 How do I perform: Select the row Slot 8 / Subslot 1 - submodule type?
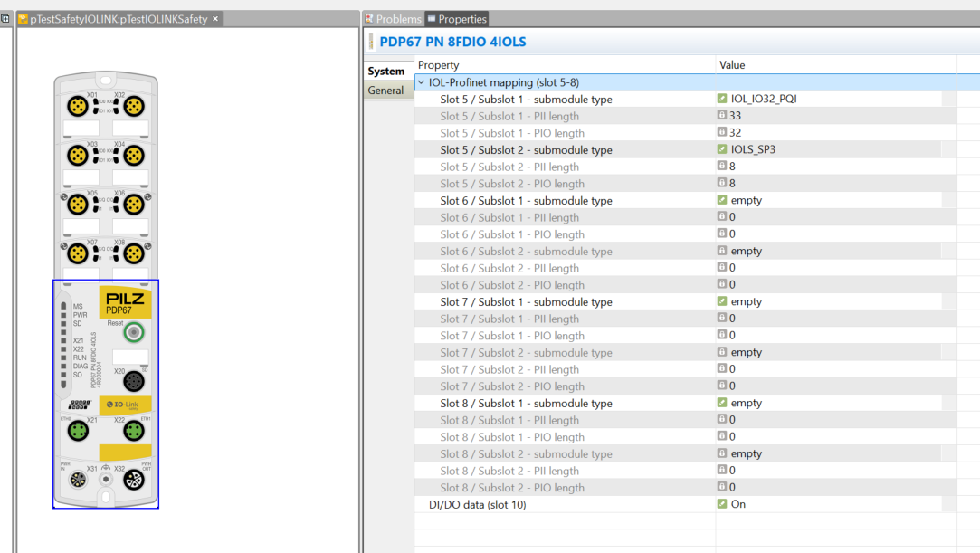pos(686,403)
